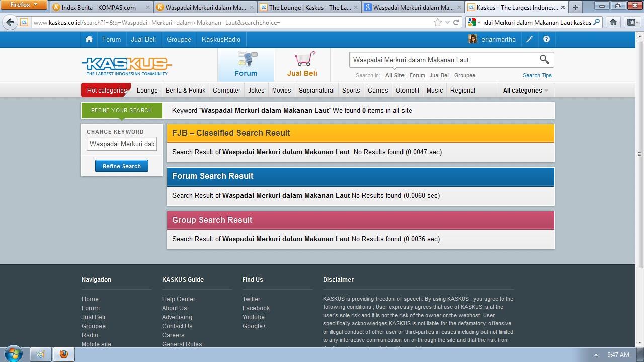Open the Games category
Image resolution: width=644 pixels, height=362 pixels.
(x=377, y=90)
